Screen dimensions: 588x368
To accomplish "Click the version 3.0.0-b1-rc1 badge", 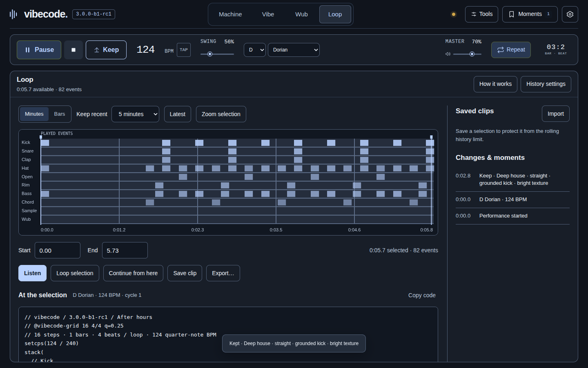I will pyautogui.click(x=94, y=14).
